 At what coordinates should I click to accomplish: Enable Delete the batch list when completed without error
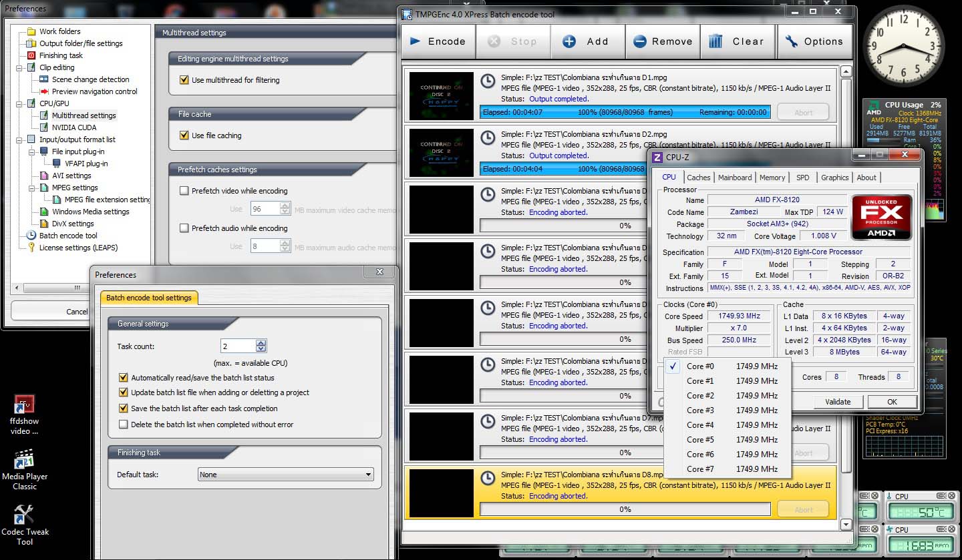(123, 425)
